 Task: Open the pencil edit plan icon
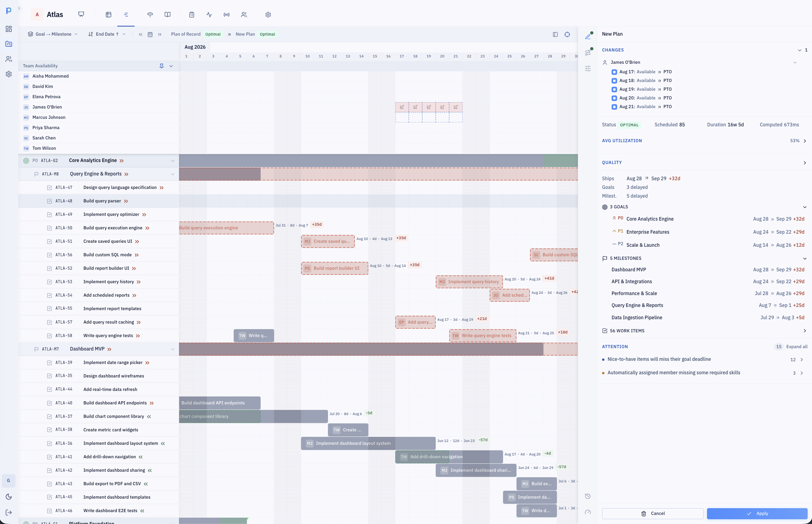(x=588, y=36)
